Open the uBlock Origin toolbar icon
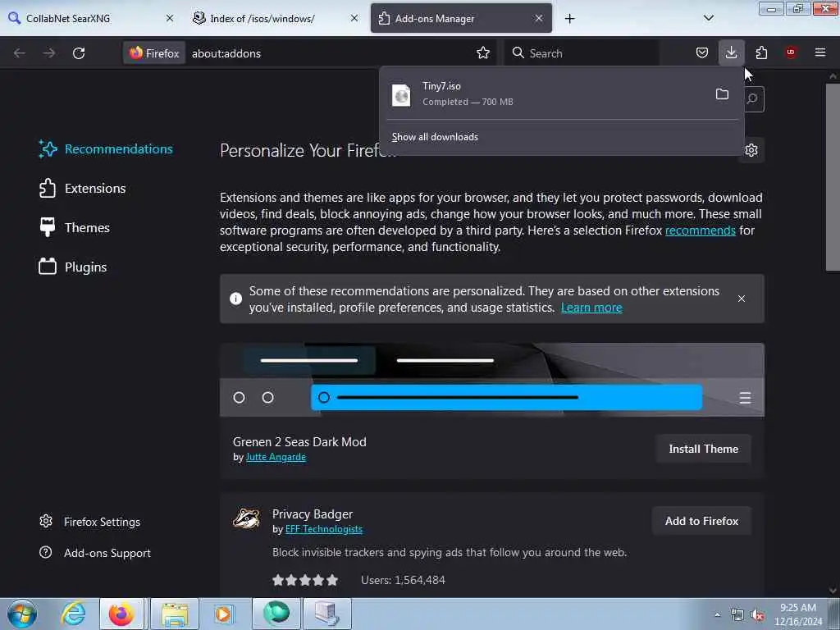This screenshot has width=840, height=630. [x=791, y=52]
